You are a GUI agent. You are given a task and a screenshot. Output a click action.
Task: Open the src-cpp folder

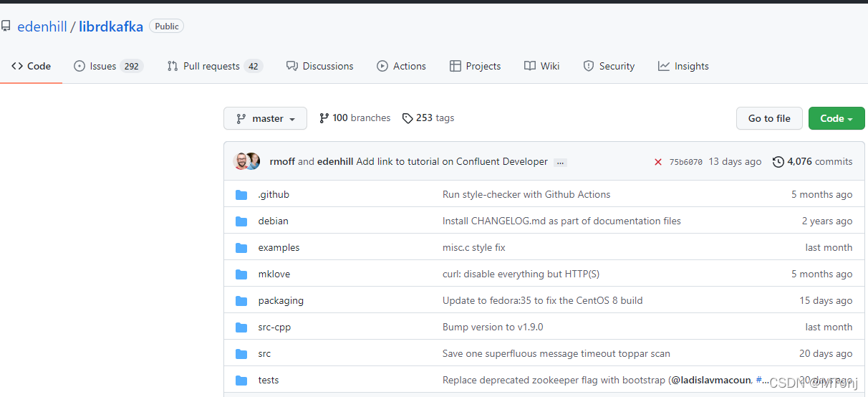275,327
